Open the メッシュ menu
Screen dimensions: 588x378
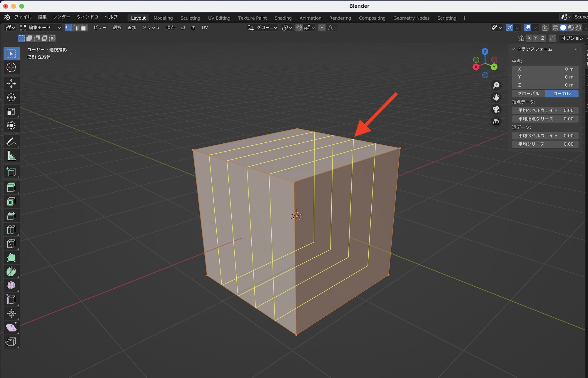pos(151,28)
